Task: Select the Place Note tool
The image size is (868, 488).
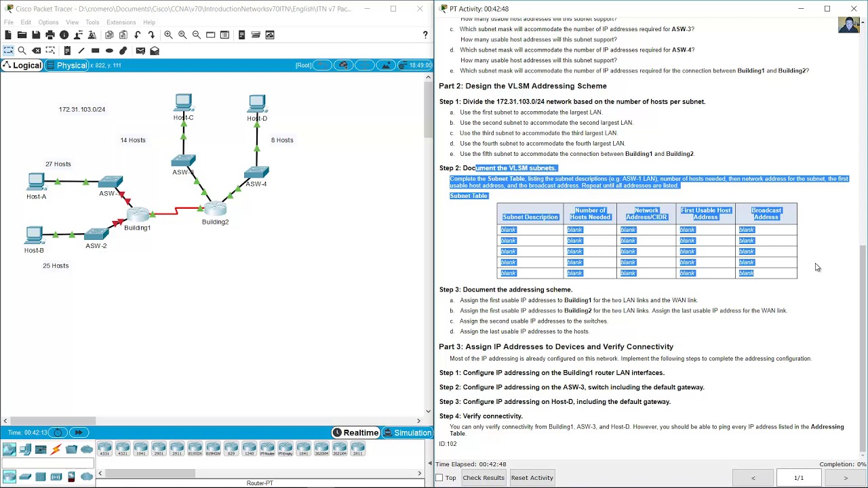Action: [x=67, y=50]
